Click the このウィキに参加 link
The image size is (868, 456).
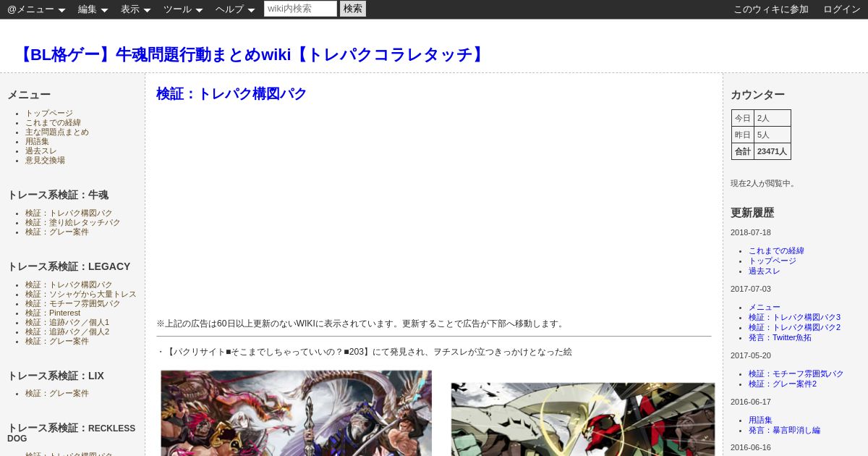(x=771, y=9)
